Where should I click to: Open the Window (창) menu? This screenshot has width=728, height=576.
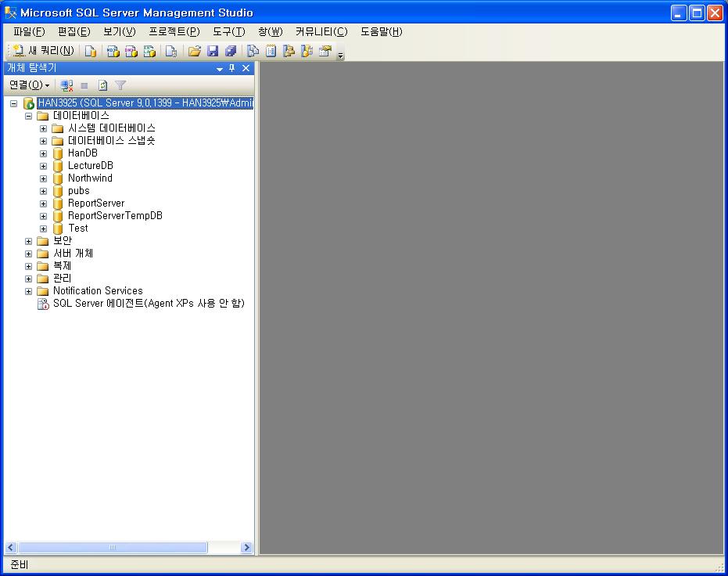point(271,31)
